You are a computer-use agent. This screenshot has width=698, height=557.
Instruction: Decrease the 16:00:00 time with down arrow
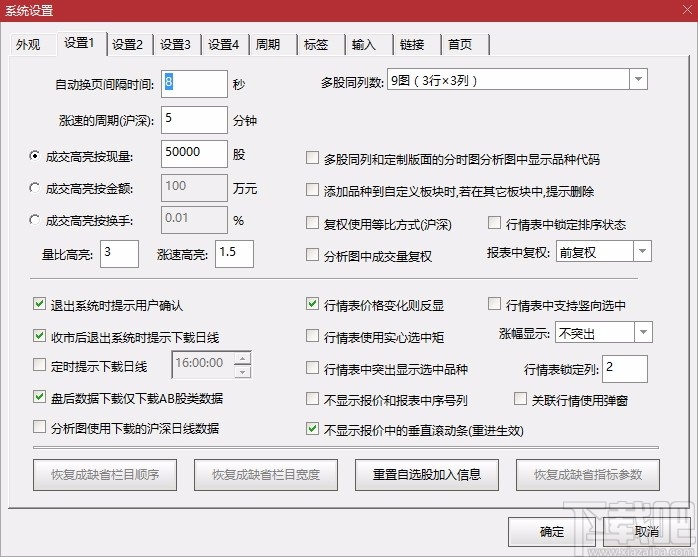[x=243, y=372]
